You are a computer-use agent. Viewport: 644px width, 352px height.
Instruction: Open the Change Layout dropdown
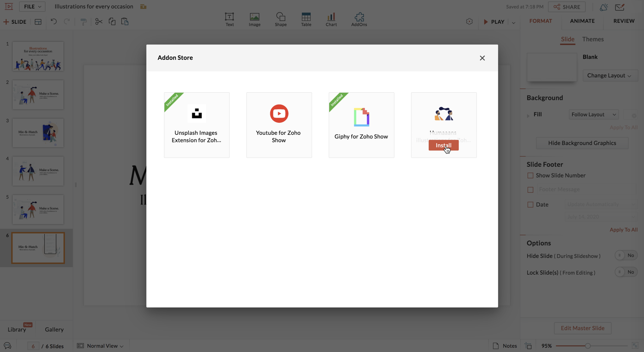click(x=610, y=75)
